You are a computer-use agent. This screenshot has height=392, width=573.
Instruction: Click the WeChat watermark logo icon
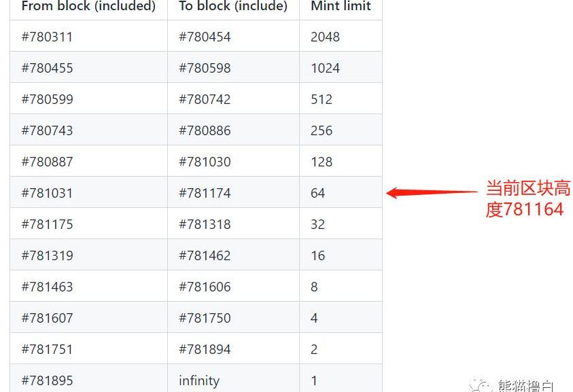point(485,385)
